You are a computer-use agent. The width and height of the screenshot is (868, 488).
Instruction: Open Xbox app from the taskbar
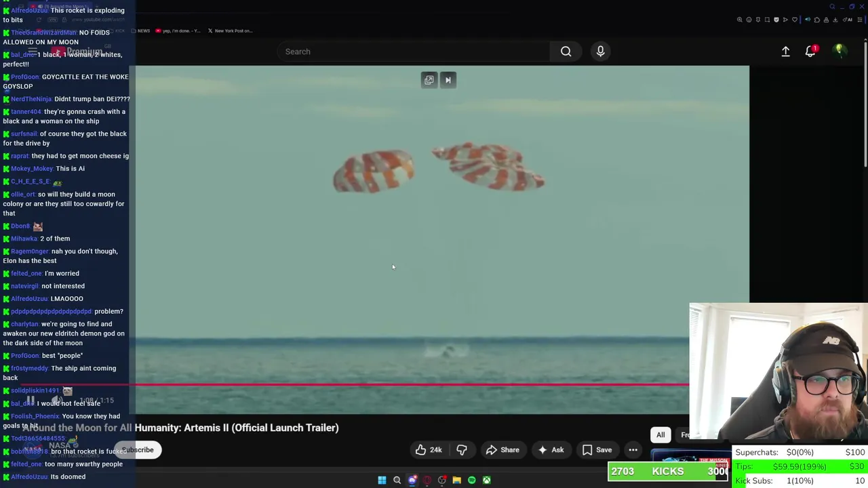(x=486, y=480)
